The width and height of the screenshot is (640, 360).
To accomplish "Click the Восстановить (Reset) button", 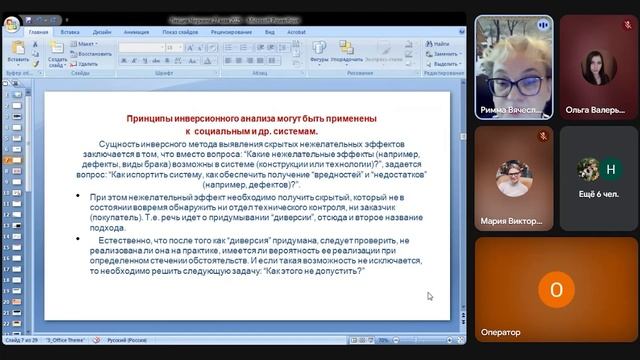I will pyautogui.click(x=91, y=54).
